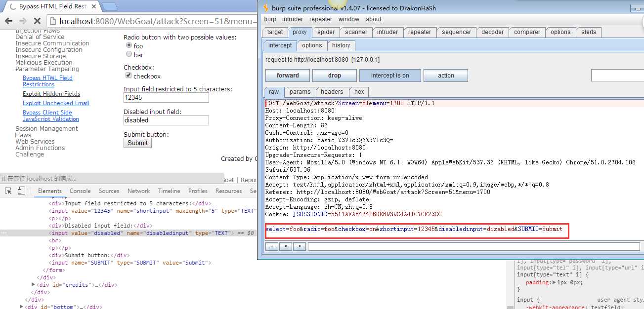Open the 'Bypass HTML Field Restrictions' link
This screenshot has height=309, width=644.
pos(47,81)
